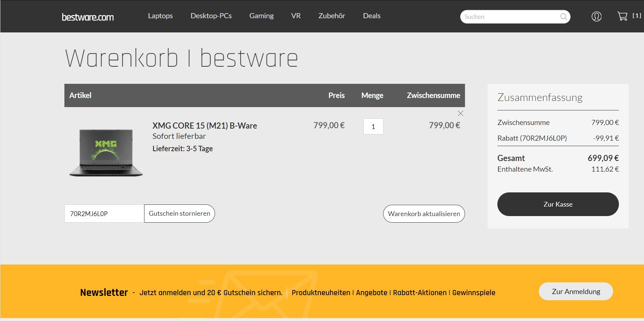This screenshot has width=644, height=321.
Task: Click Gutschein stornieren button
Action: [x=179, y=214]
